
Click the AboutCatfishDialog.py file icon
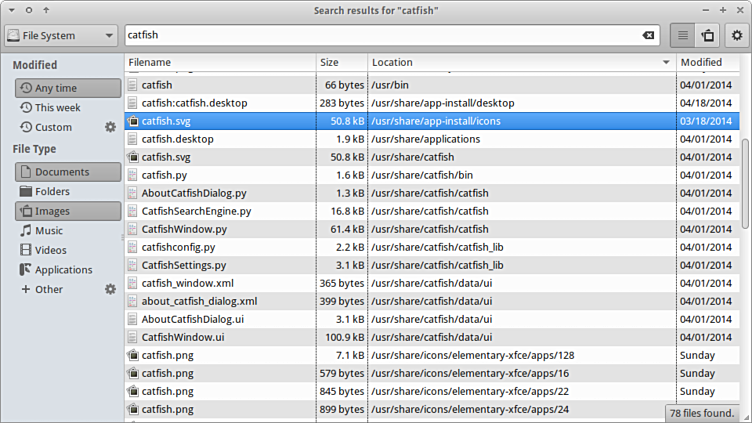click(x=133, y=193)
